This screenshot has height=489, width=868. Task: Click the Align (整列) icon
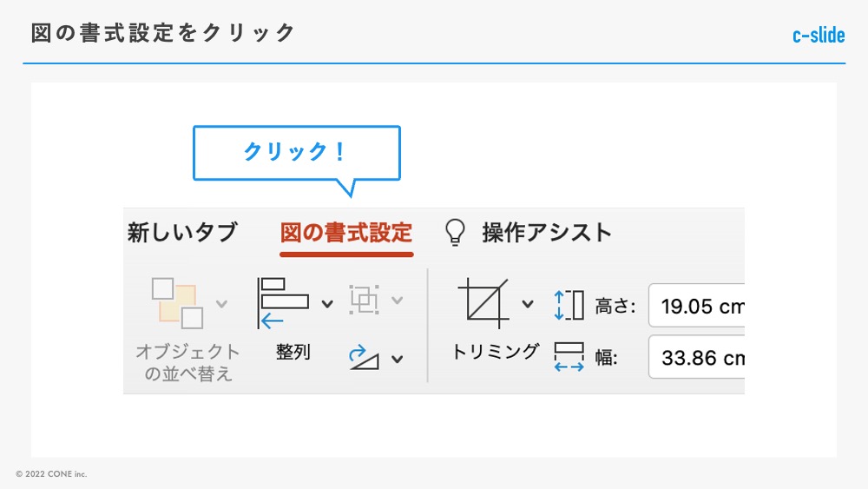[283, 303]
